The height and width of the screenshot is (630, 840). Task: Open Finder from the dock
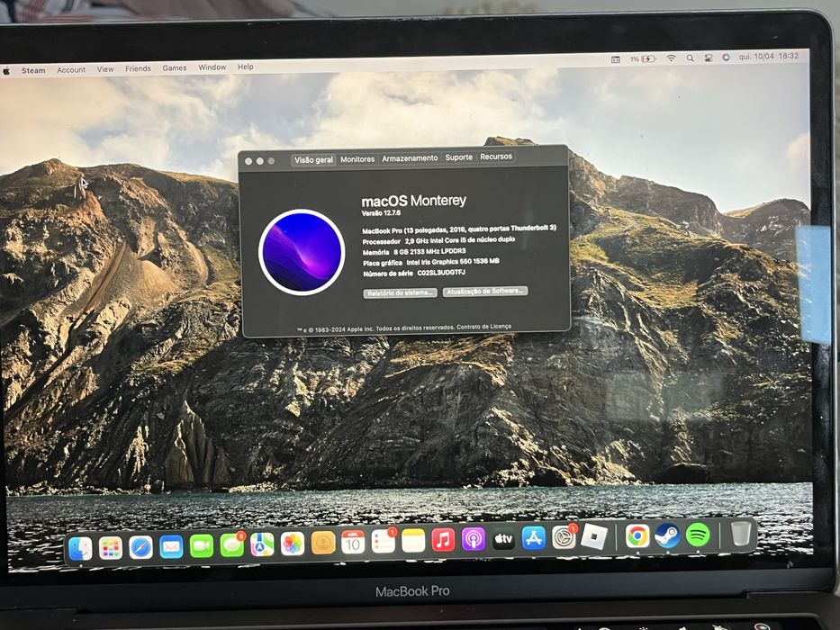[x=80, y=549]
